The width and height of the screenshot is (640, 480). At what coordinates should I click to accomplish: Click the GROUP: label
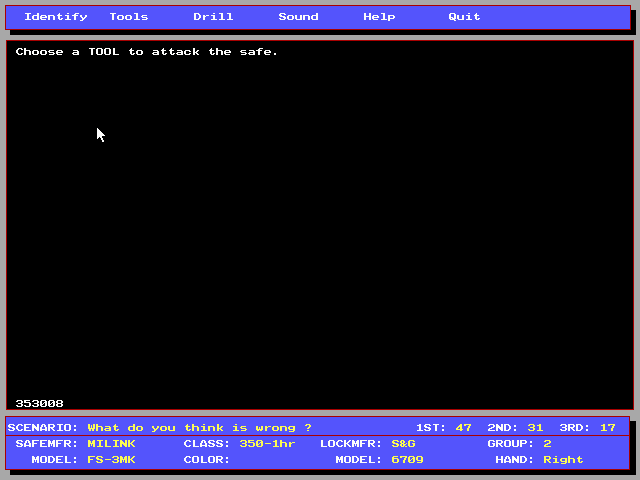(x=511, y=444)
